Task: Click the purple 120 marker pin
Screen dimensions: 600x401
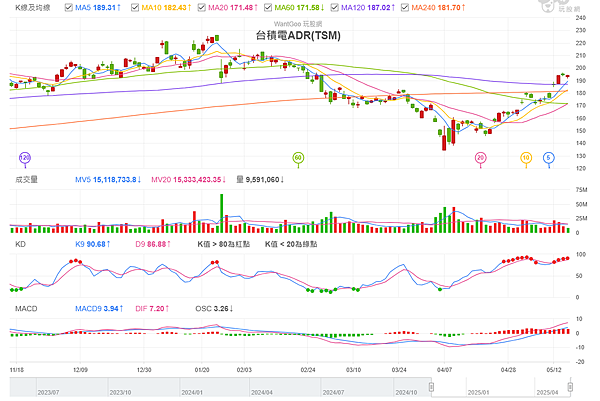Action: (25, 158)
